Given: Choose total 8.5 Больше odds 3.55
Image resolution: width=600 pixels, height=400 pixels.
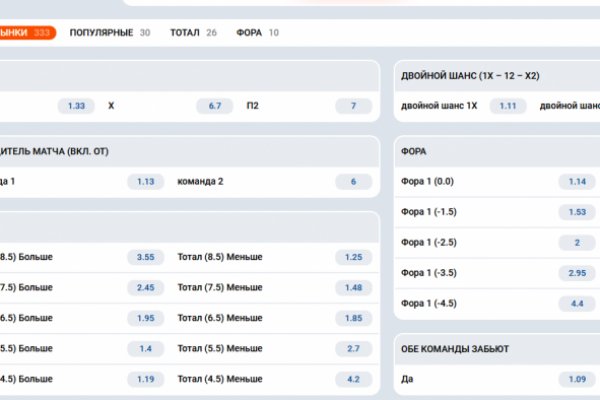Looking at the screenshot, I should click(145, 257).
